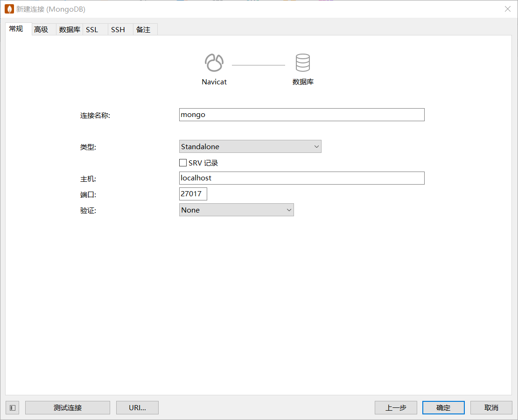Open the 验证 None dropdown

[237, 210]
